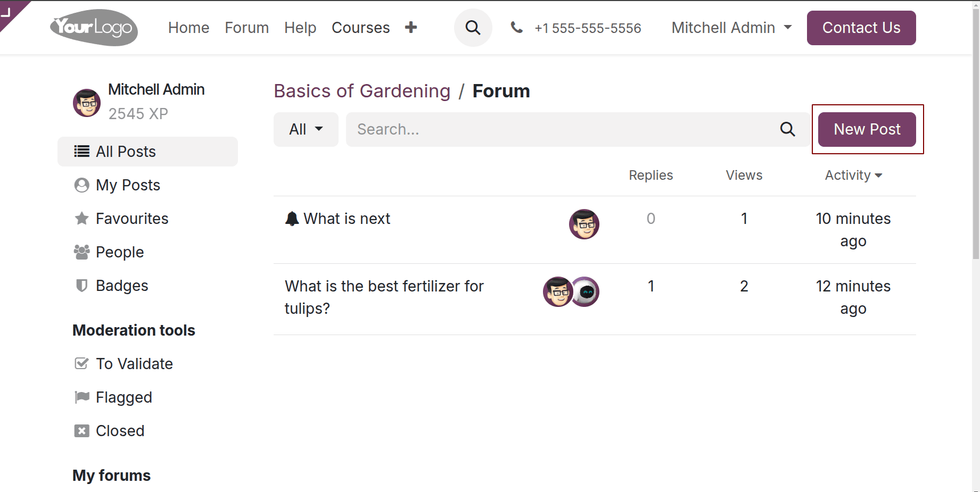This screenshot has width=980, height=492.
Task: Open the 'All' filter dropdown
Action: click(305, 129)
